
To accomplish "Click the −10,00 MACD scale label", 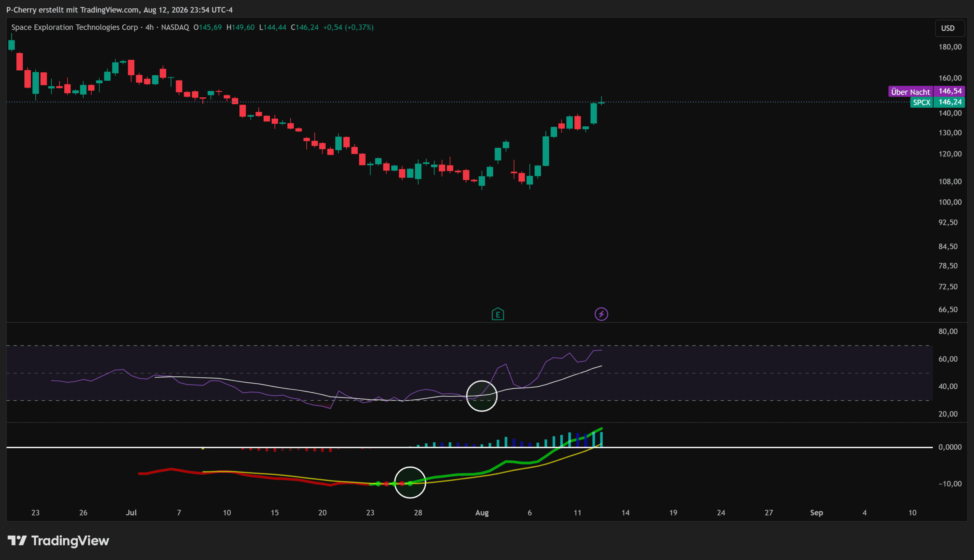I will pos(950,484).
